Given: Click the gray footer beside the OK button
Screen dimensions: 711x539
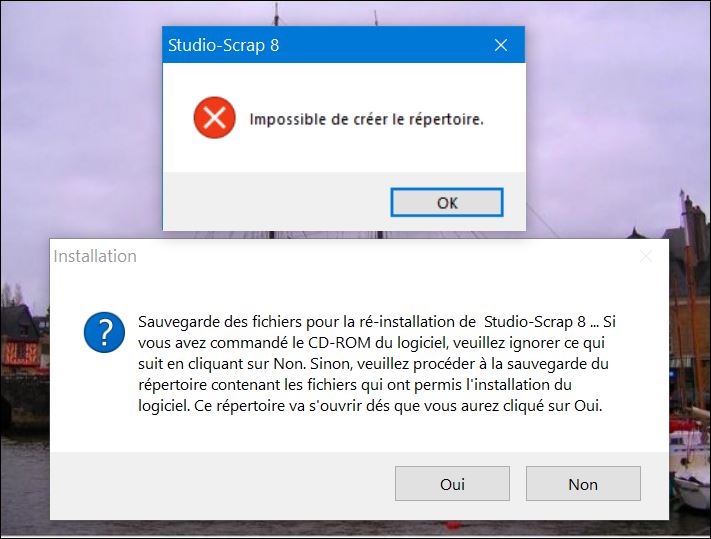Looking at the screenshot, I should pos(270,203).
